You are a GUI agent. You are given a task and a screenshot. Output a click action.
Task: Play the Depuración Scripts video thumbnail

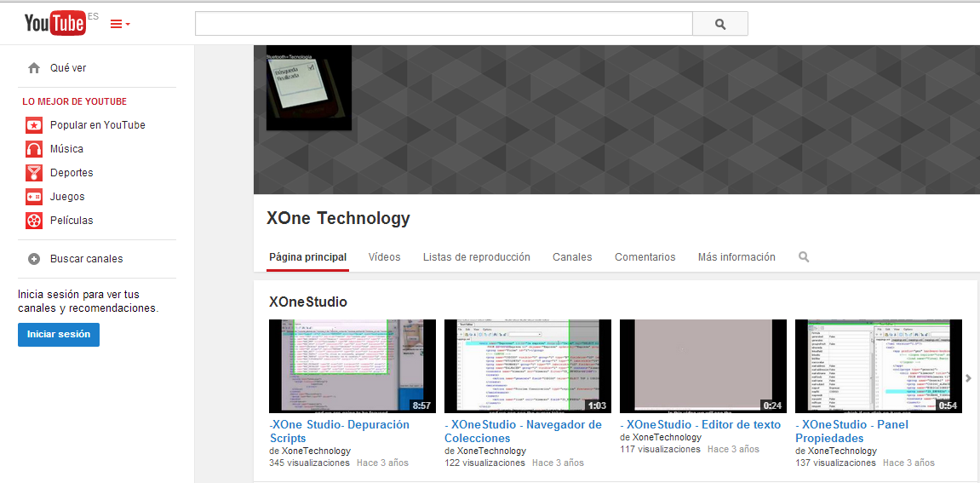[x=352, y=366]
